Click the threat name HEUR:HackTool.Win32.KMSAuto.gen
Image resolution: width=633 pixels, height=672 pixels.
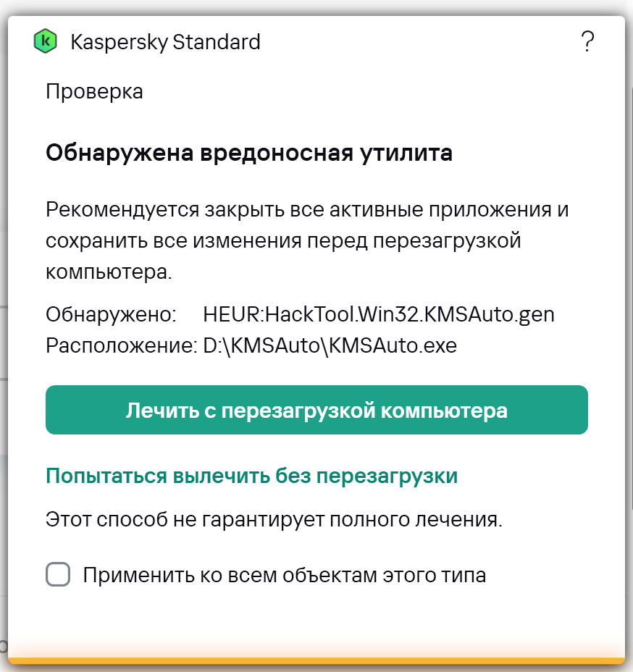(x=379, y=314)
